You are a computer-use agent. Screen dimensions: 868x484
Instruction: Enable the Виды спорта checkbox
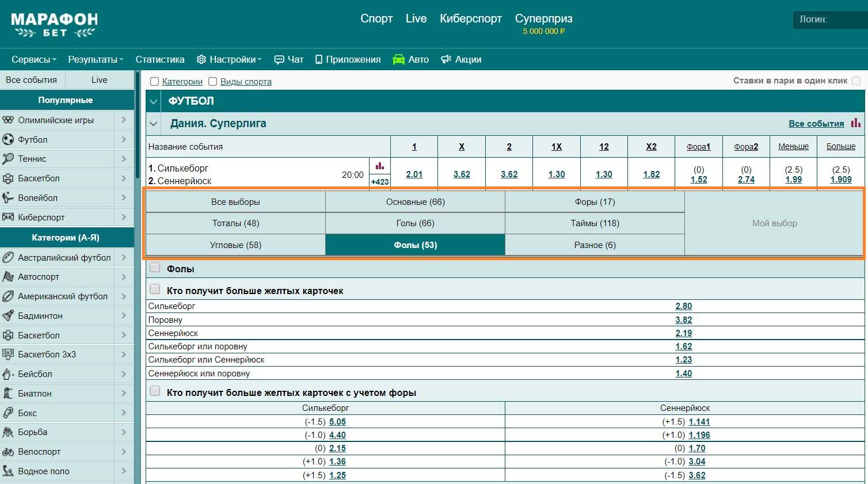click(212, 82)
